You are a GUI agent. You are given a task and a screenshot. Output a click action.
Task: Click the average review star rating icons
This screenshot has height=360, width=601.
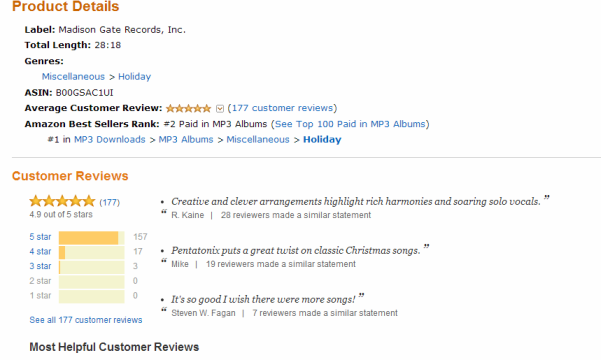click(188, 108)
